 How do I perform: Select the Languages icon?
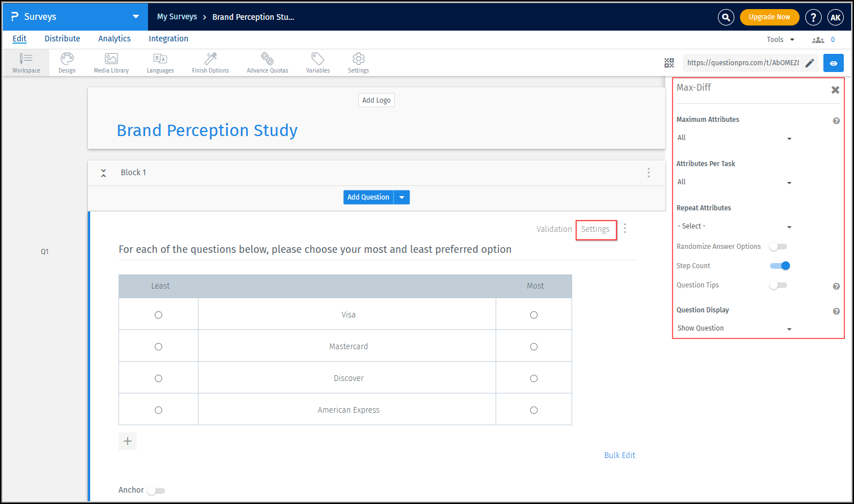click(160, 62)
